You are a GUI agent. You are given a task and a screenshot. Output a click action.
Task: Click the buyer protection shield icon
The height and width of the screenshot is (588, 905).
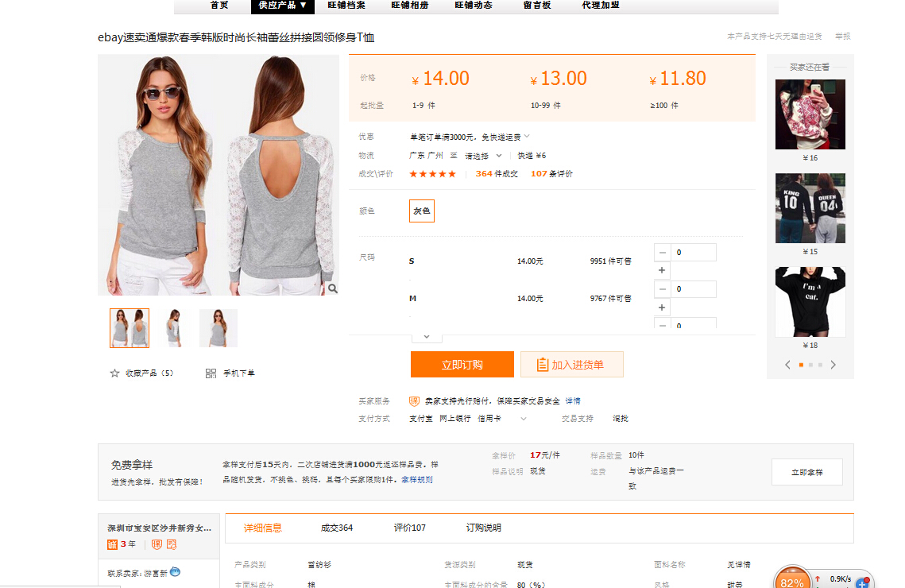point(413,401)
